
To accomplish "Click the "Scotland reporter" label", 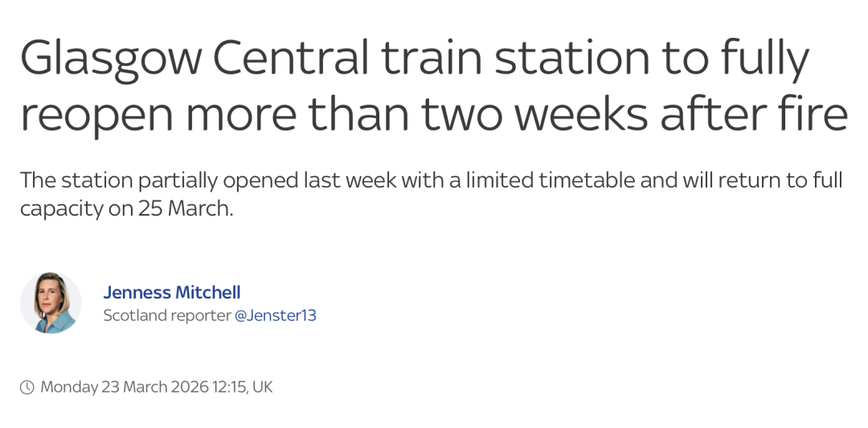I will pos(167,315).
